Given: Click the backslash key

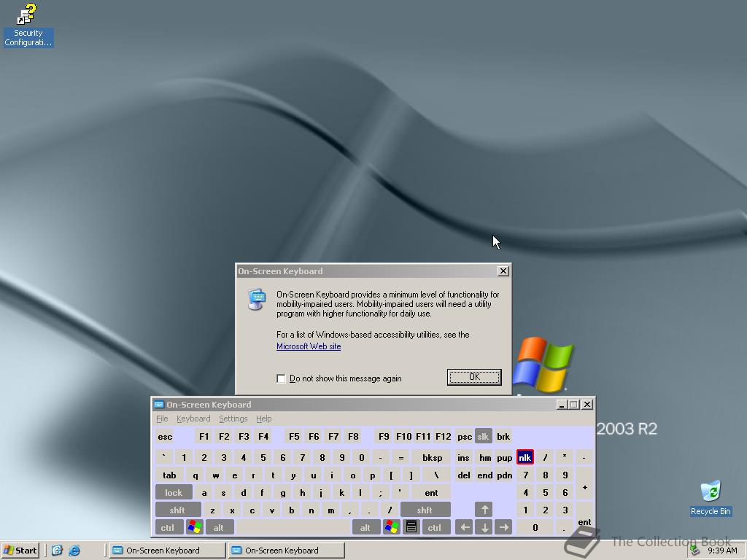Looking at the screenshot, I should pos(436,475).
